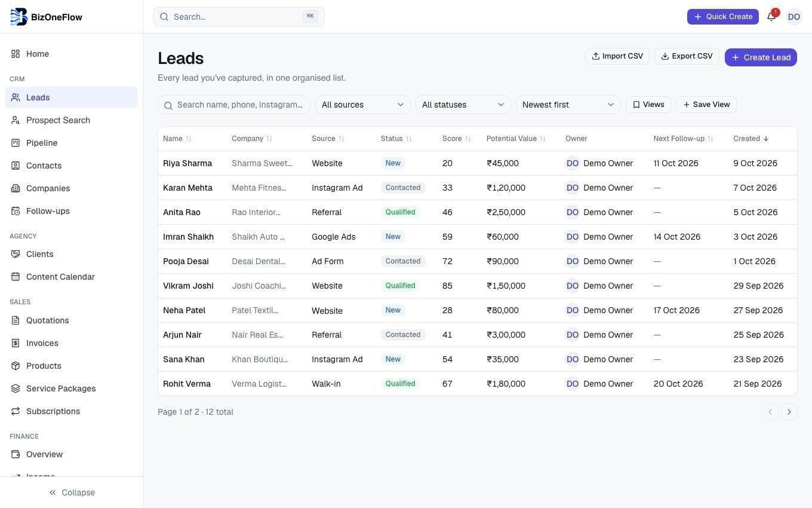The width and height of the screenshot is (812, 508).
Task: Open Overview under Finance
Action: click(x=71, y=454)
